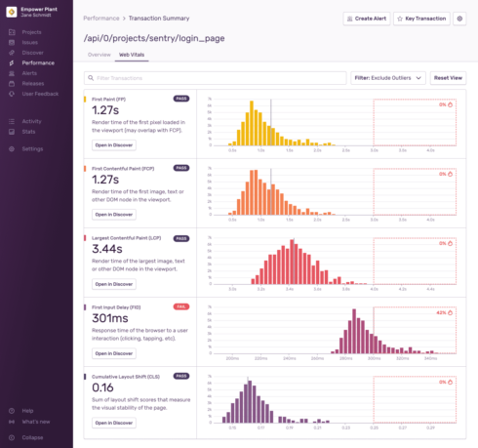Image resolution: width=478 pixels, height=448 pixels.
Task: Open transaction settings gear icon
Action: point(459,19)
